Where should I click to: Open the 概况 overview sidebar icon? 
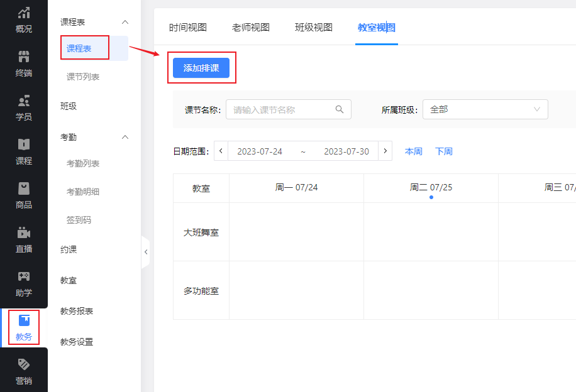click(x=24, y=20)
